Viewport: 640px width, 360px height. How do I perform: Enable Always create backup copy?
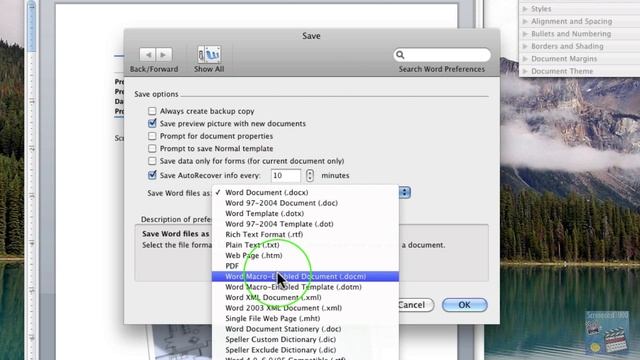(x=152, y=111)
